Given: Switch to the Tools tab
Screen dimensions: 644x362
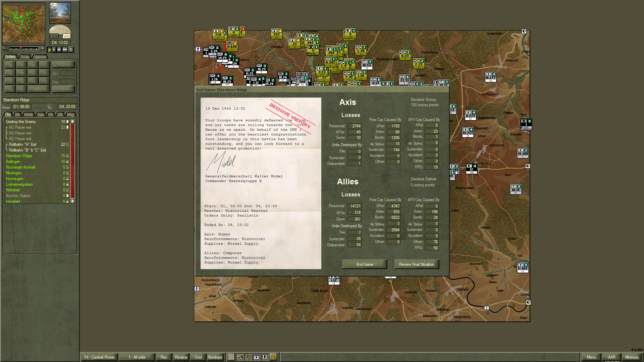Looking at the screenshot, I should [25, 57].
